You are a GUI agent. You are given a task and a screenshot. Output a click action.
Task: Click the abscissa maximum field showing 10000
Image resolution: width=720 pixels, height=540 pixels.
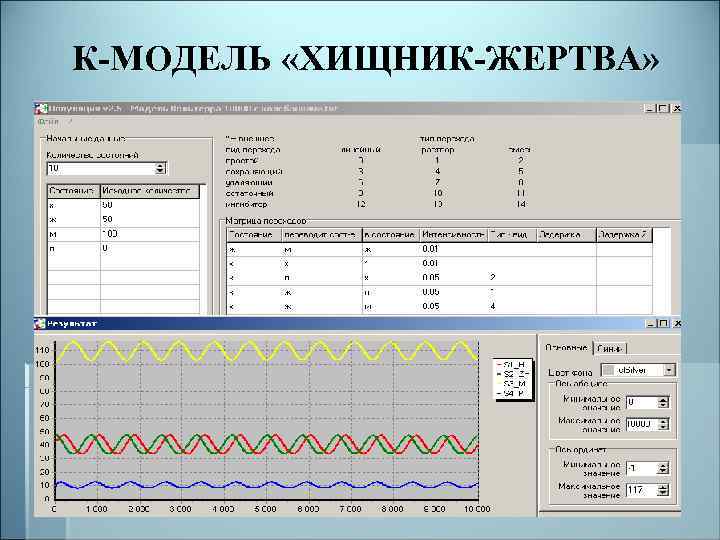pos(641,424)
